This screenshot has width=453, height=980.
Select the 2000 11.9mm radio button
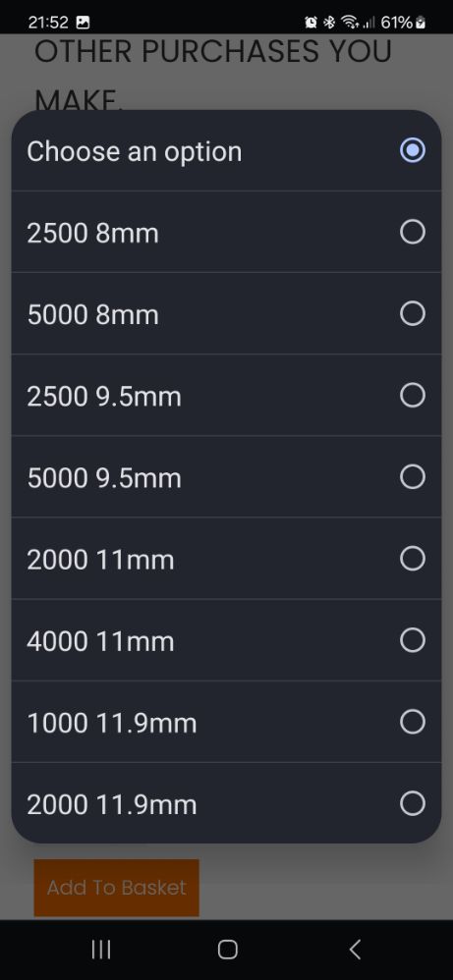[x=413, y=803]
